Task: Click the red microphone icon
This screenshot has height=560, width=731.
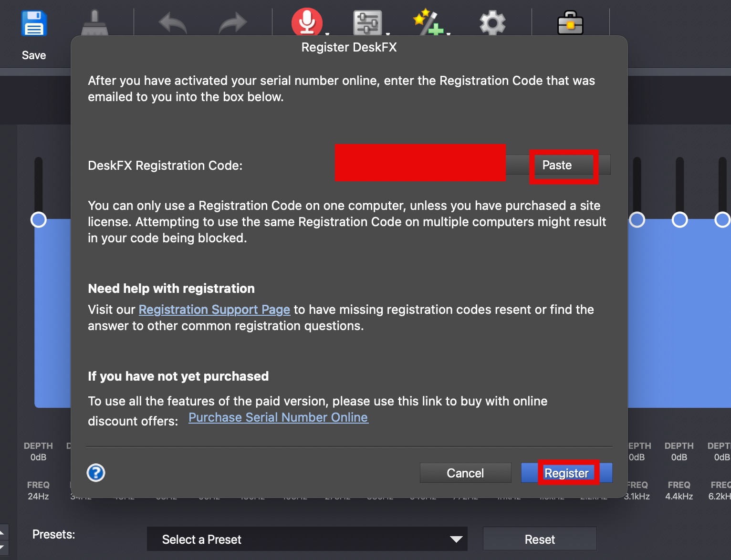Action: pos(306,22)
